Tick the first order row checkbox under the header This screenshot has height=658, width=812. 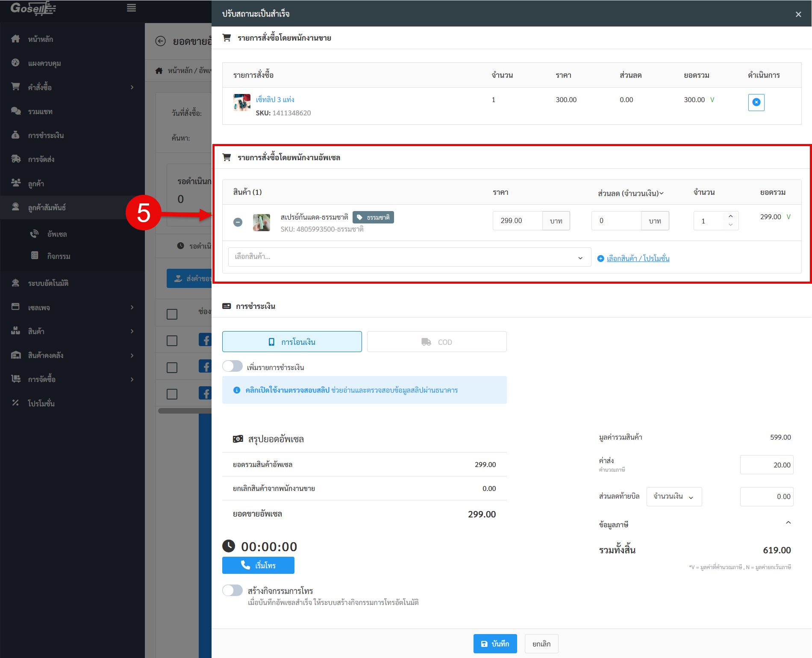pos(172,341)
